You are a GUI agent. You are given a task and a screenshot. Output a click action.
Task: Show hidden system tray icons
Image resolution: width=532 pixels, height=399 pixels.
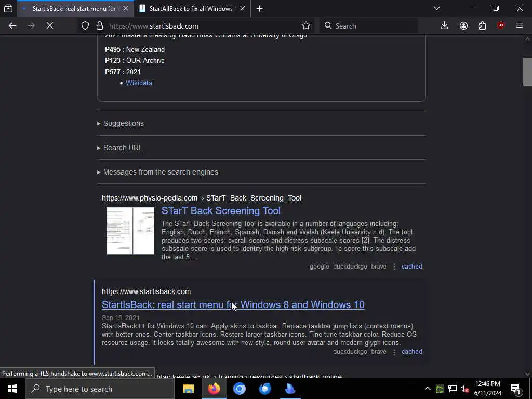(428, 389)
